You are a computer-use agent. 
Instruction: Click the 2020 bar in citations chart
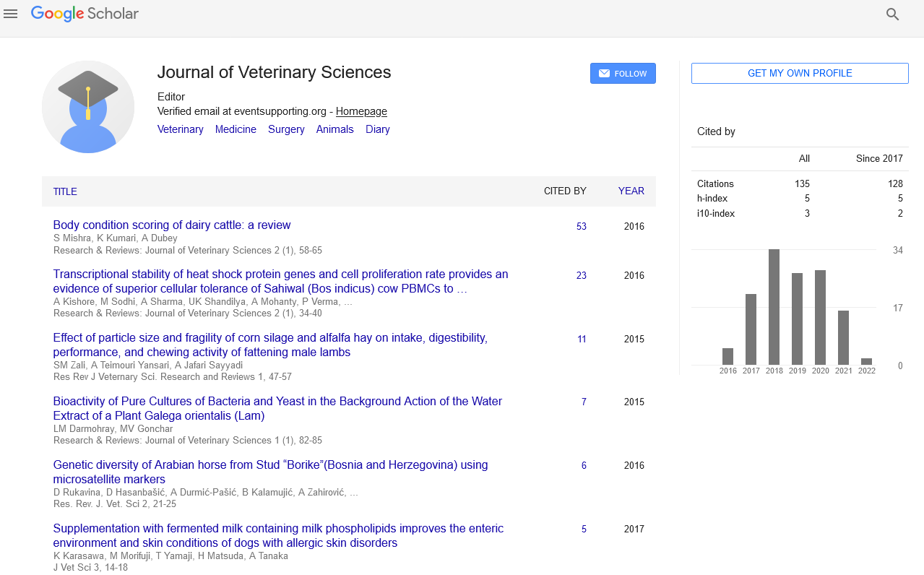point(820,318)
